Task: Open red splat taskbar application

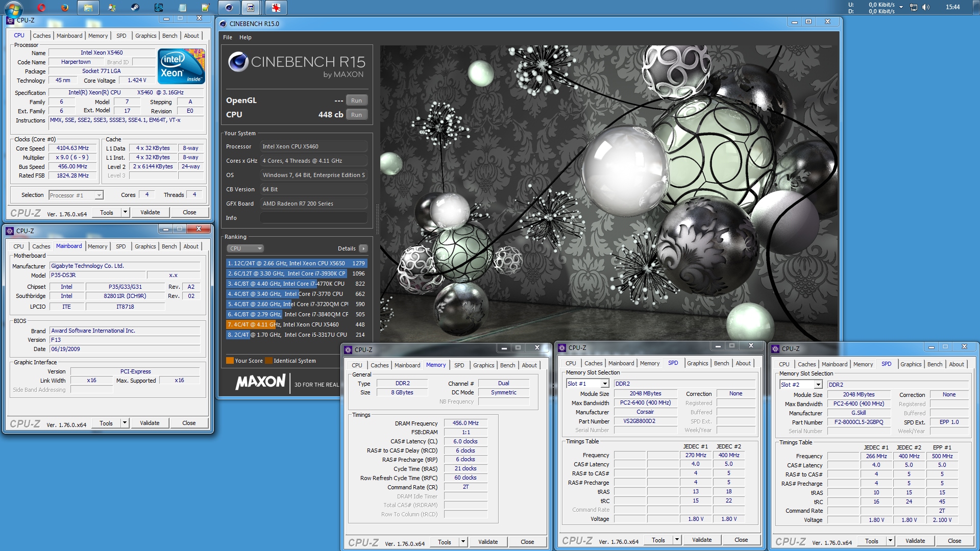Action: point(276,7)
